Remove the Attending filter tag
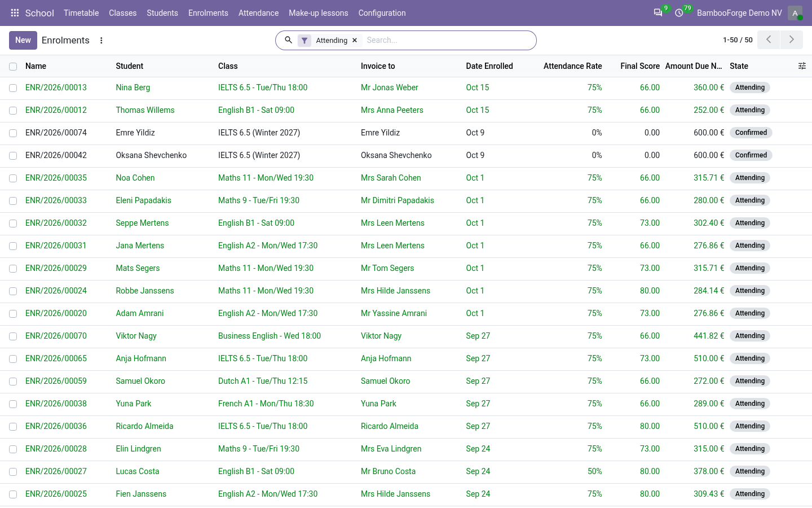This screenshot has width=812, height=508. click(x=355, y=40)
